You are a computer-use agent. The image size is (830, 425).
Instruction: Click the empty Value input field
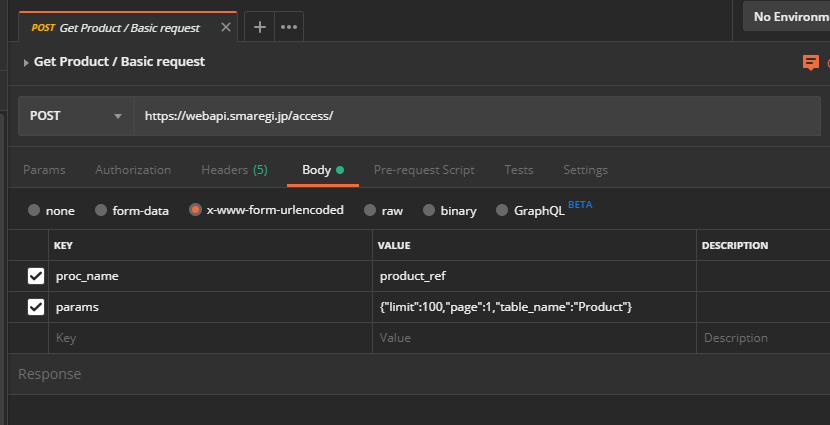click(x=534, y=338)
